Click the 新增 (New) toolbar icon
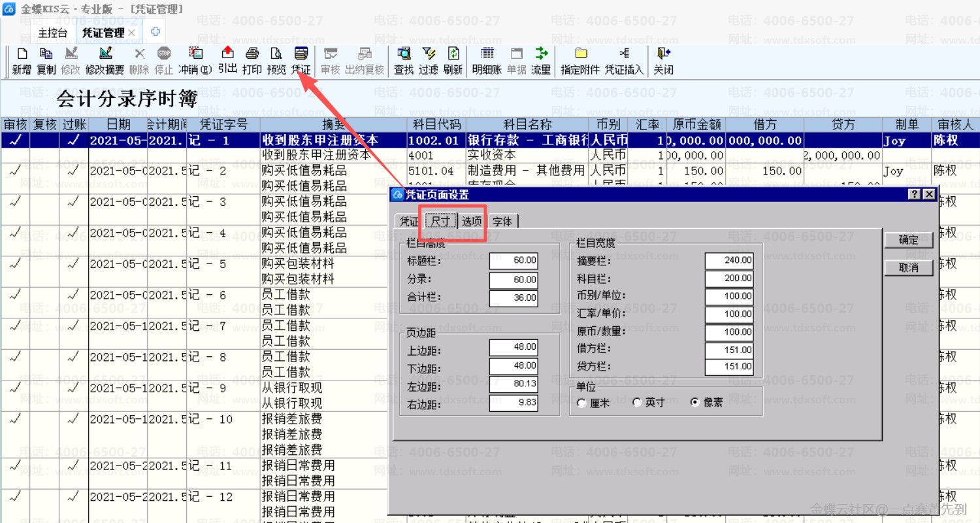The image size is (980, 523). pyautogui.click(x=22, y=55)
